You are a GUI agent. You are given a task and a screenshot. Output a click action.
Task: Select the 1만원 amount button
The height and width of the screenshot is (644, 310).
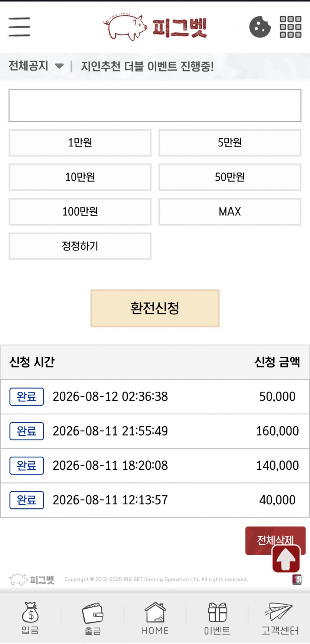80,143
